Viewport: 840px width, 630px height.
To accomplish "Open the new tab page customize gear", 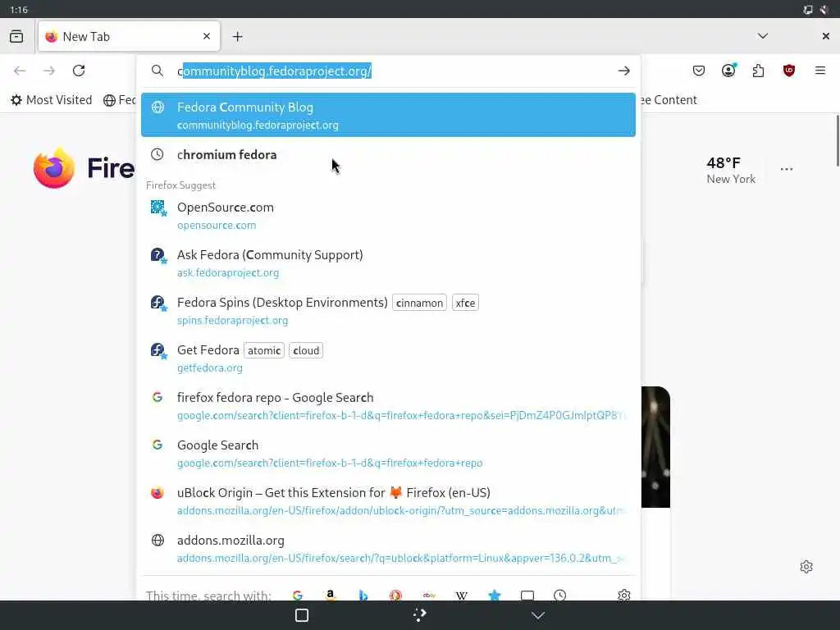I will (806, 567).
